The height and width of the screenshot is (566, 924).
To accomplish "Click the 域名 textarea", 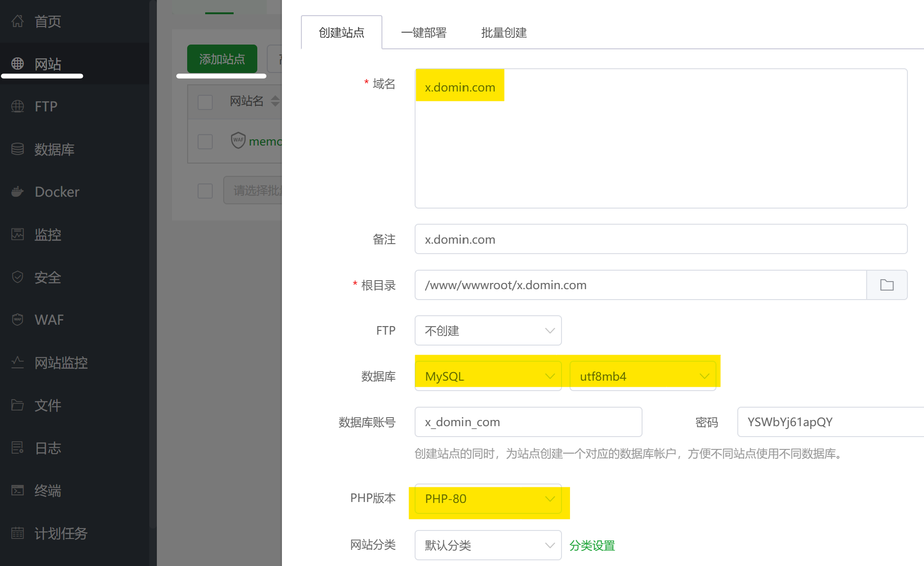I will [x=661, y=138].
